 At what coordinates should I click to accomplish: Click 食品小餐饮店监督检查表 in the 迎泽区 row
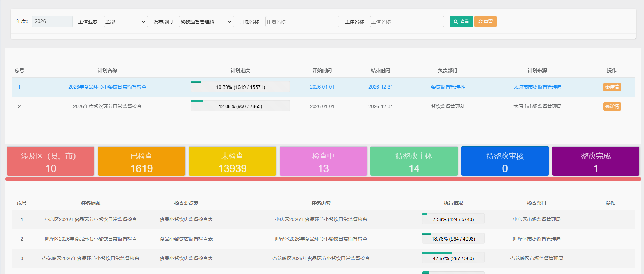pyautogui.click(x=186, y=239)
